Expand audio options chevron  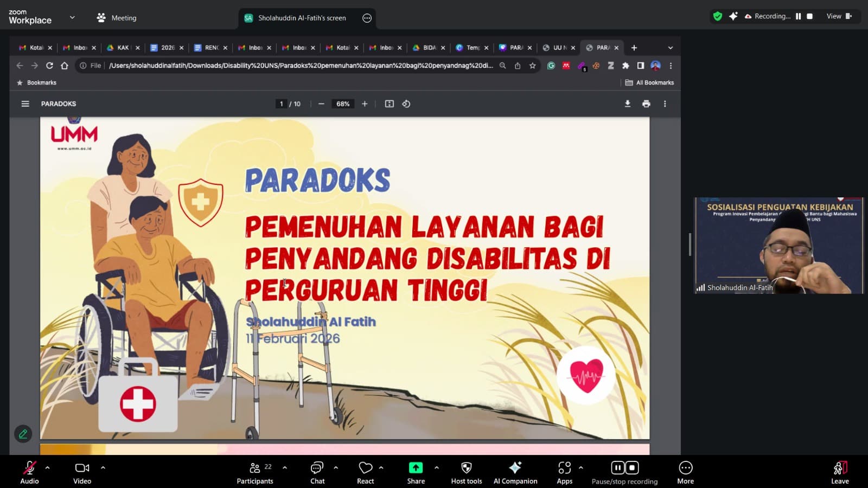pyautogui.click(x=47, y=467)
